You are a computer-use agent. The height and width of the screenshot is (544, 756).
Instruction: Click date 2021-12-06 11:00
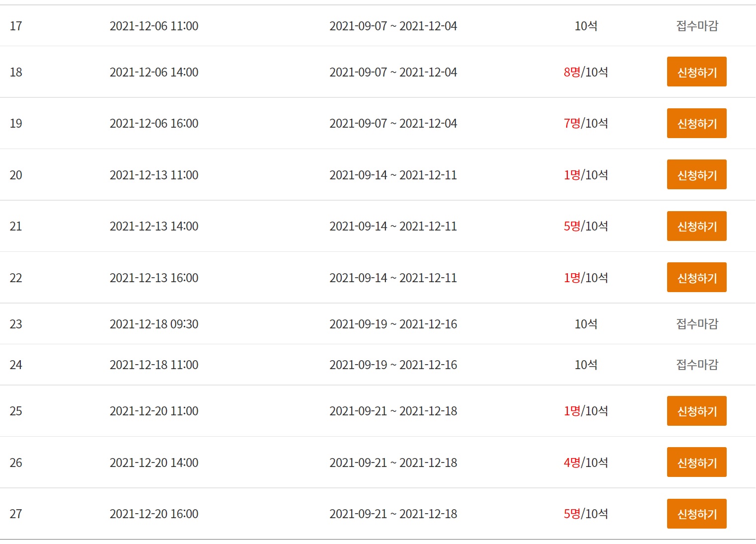click(154, 26)
